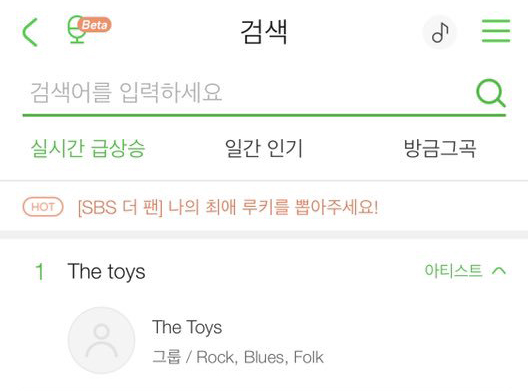The image size is (528, 391).
Task: Open now playing music note icon
Action: tap(440, 32)
